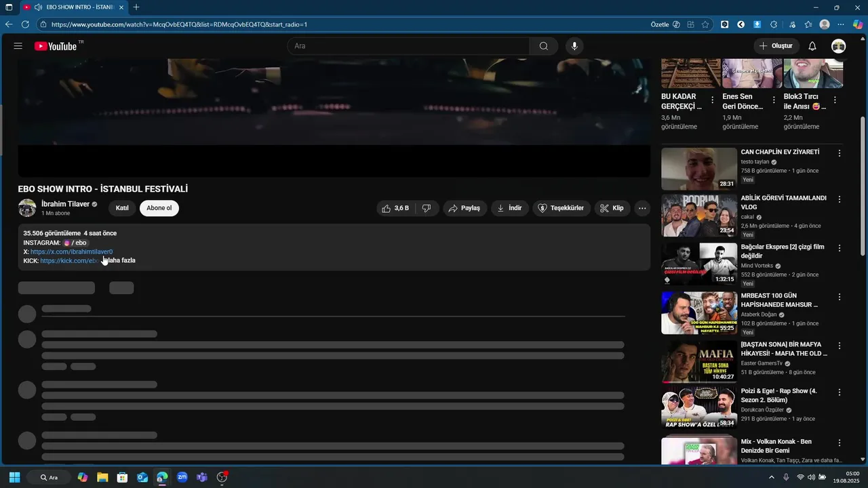
Task: Open BİR MAFYA HİKAYESİ video title
Action: click(x=784, y=349)
